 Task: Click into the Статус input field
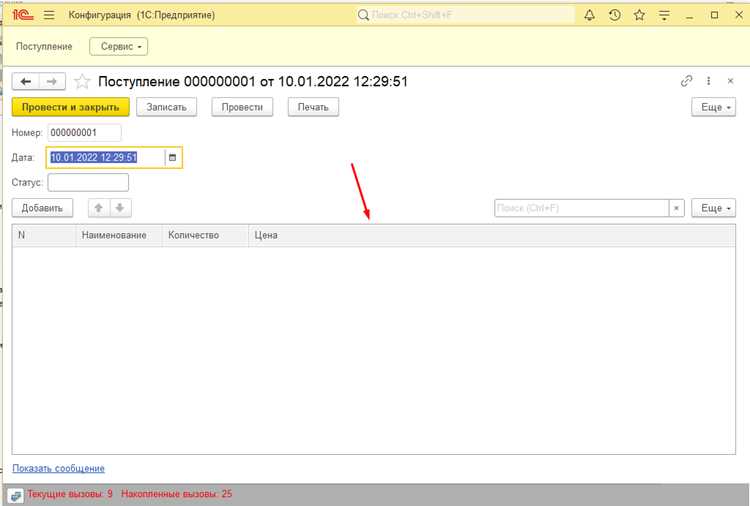point(88,182)
